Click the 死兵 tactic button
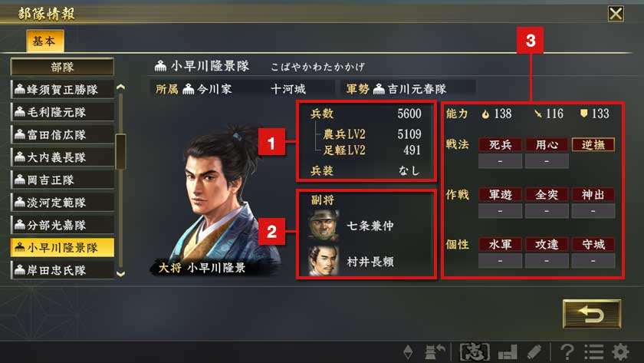 [500, 145]
